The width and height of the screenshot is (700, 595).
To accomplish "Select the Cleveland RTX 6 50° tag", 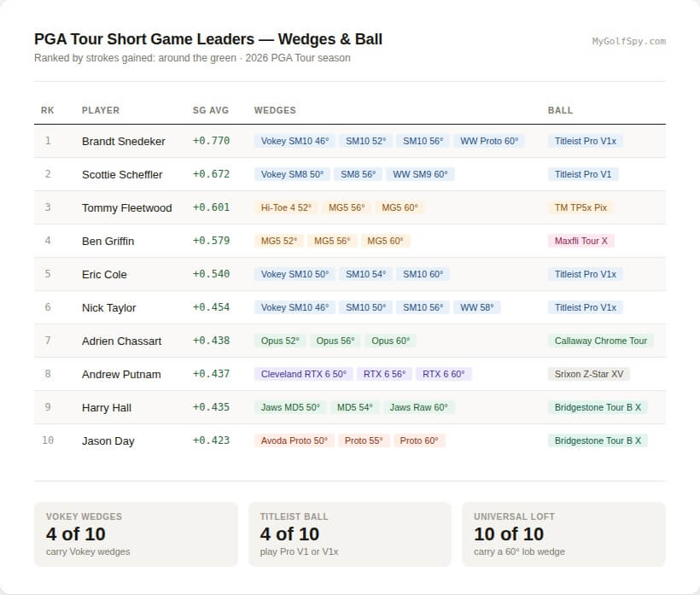I will pos(304,374).
